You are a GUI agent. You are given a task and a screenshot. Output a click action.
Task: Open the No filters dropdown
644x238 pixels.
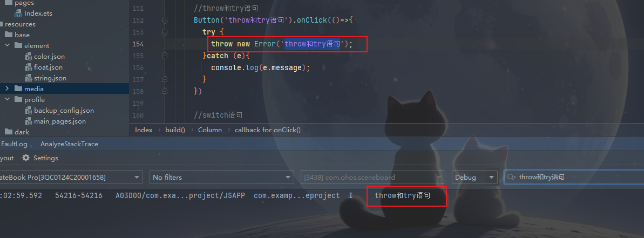point(222,177)
